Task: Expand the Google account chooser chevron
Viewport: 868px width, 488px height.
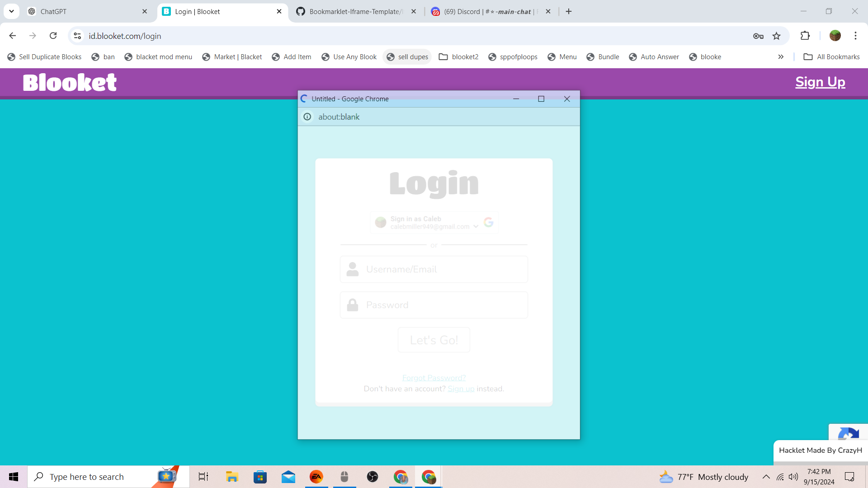Action: pyautogui.click(x=476, y=226)
